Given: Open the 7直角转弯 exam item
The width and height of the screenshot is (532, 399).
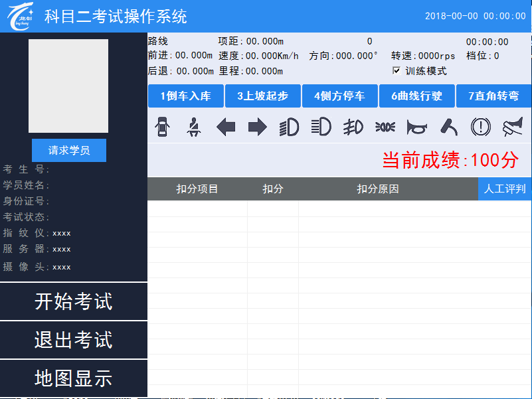Looking at the screenshot, I should pos(493,96).
